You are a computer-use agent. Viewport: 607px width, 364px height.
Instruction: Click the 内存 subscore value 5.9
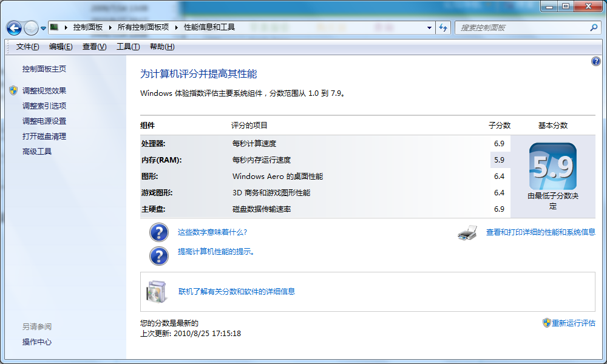tap(500, 160)
